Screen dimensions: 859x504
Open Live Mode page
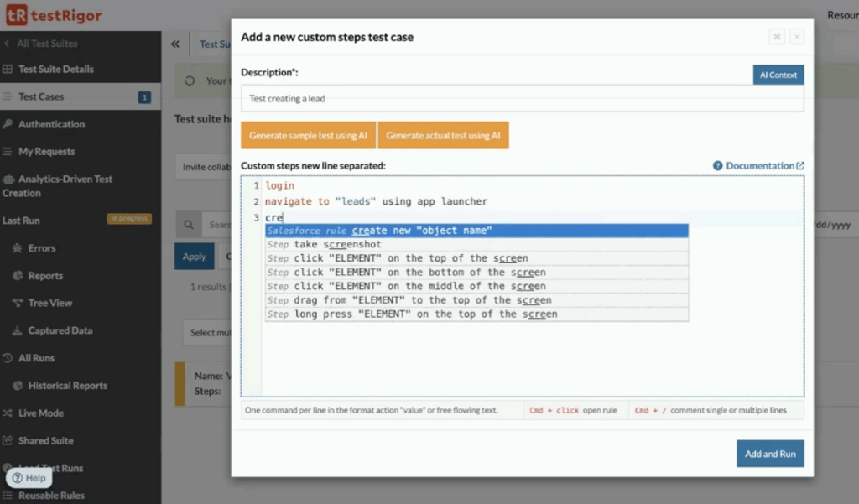pyautogui.click(x=41, y=413)
